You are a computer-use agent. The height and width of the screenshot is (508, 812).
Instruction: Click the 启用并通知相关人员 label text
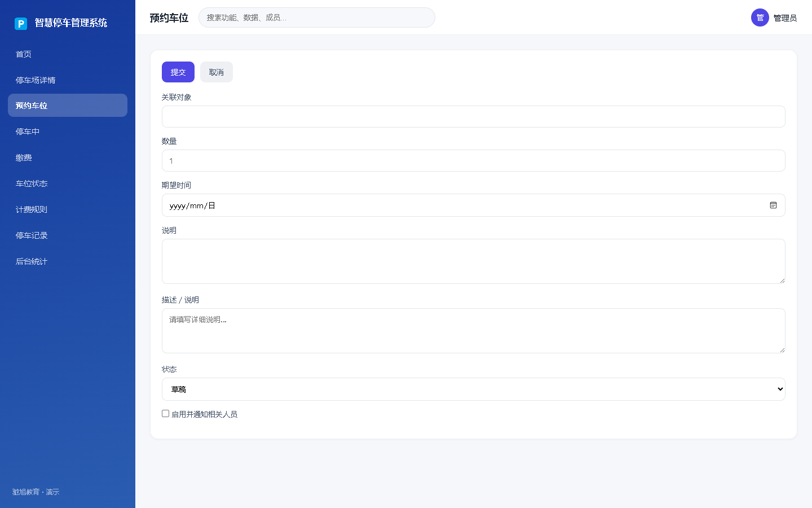click(204, 414)
